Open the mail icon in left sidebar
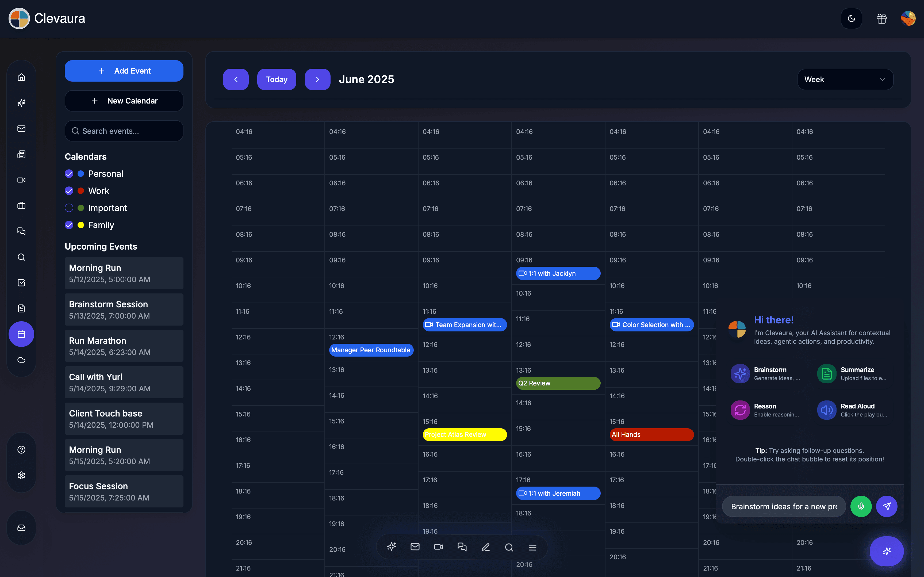The height and width of the screenshot is (577, 924). [21, 129]
